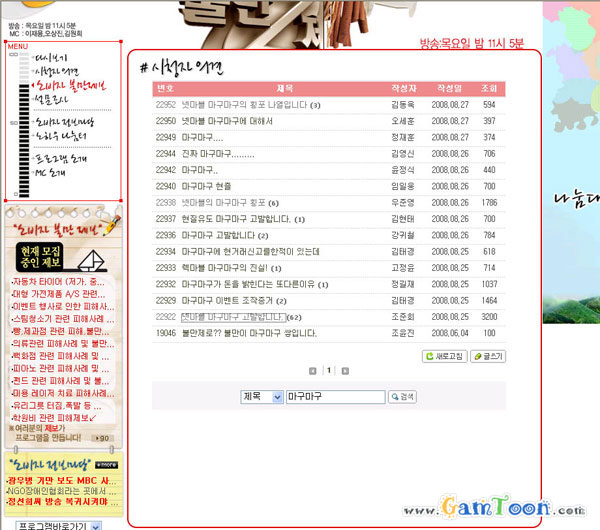Click 자동차 타이어 제보 link in sidebar

click(60, 283)
